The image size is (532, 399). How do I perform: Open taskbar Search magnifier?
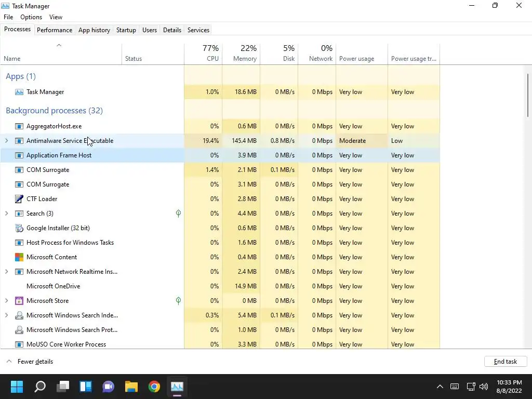pyautogui.click(x=40, y=387)
